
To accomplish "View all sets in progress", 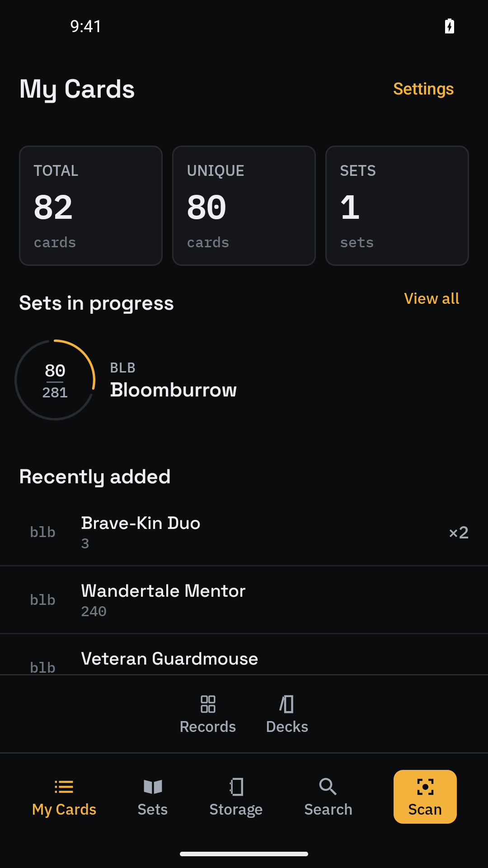I will pos(432,298).
